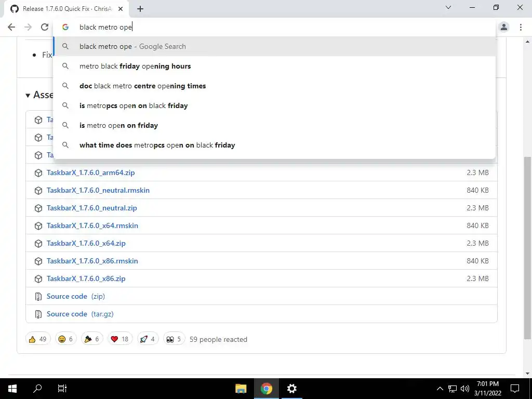The width and height of the screenshot is (532, 399).
Task: Click package icon beside TaskbarX_1.7.6.0_x86.rmskin
Action: click(x=38, y=261)
